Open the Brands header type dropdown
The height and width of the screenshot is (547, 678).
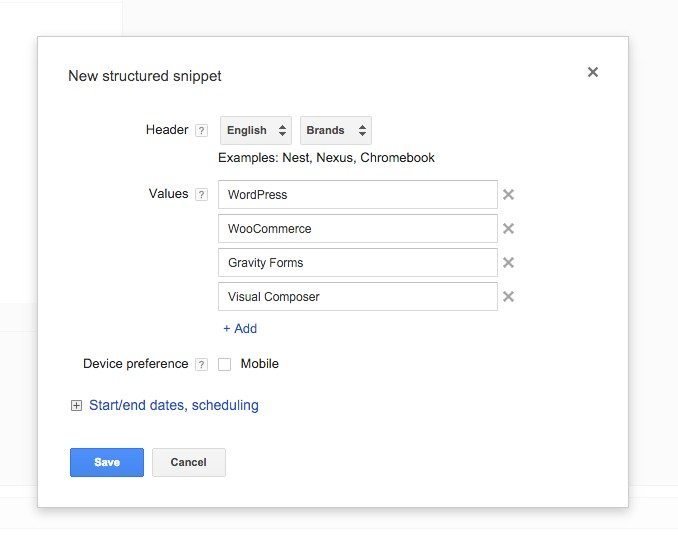[x=336, y=130]
